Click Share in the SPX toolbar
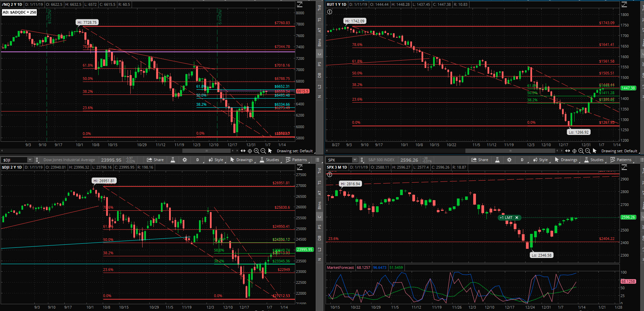 480,160
